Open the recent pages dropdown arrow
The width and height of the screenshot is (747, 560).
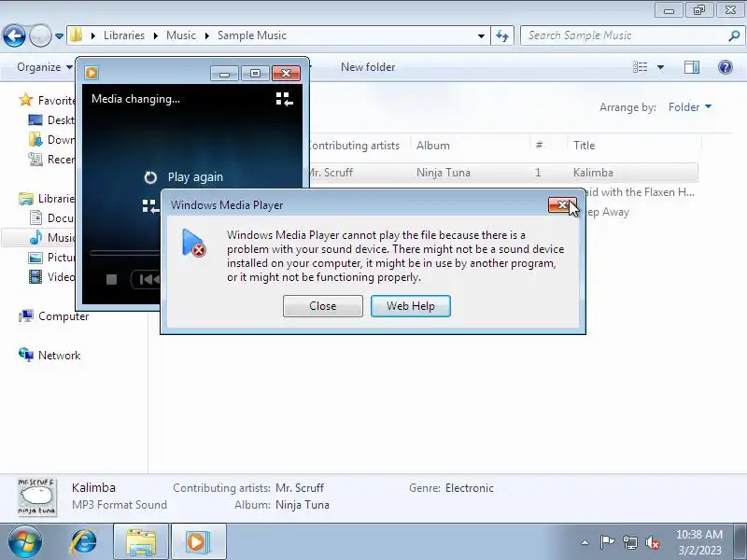point(59,35)
